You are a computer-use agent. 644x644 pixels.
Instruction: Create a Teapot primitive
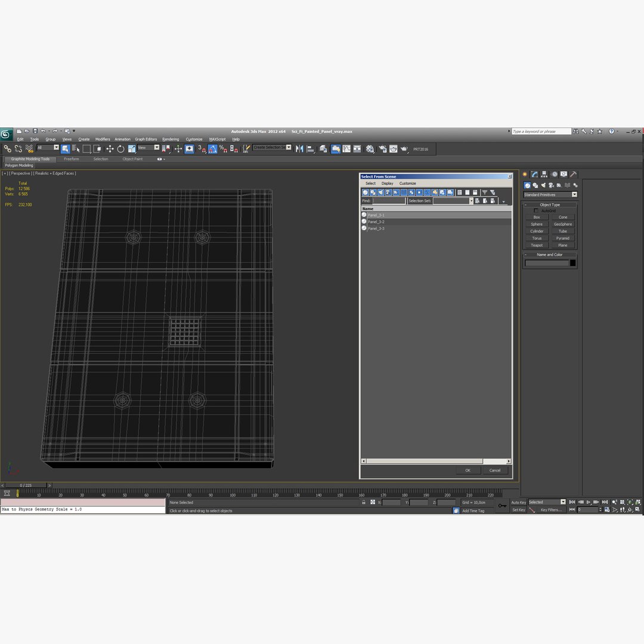pyautogui.click(x=537, y=245)
